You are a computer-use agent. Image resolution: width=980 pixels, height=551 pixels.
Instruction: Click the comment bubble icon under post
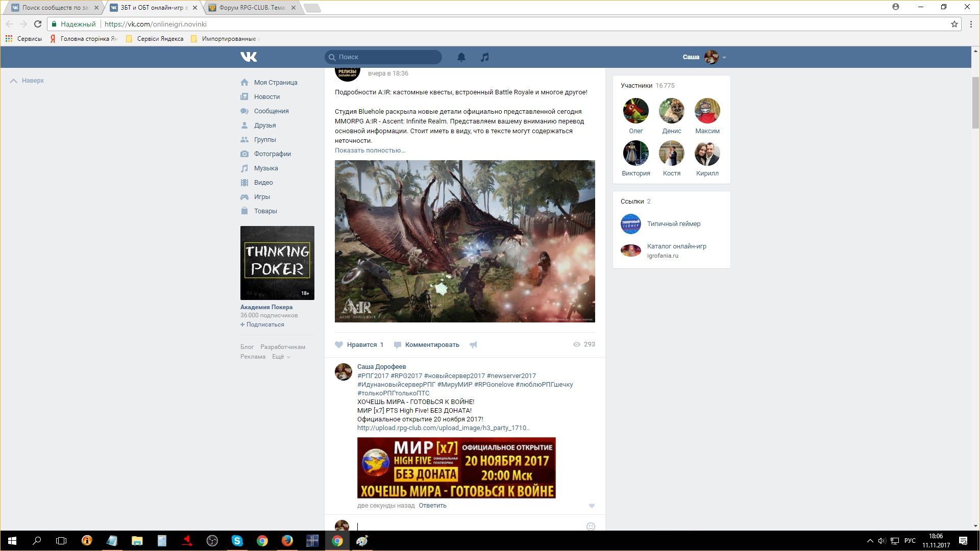(398, 345)
